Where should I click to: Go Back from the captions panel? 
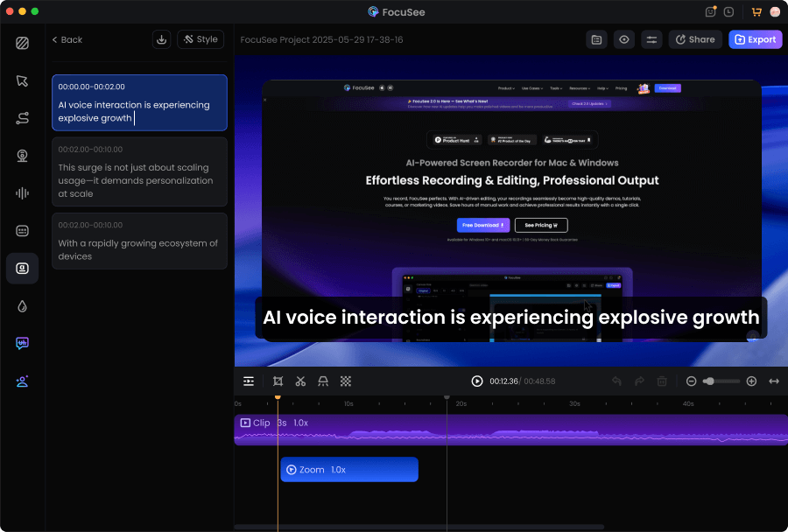(67, 39)
